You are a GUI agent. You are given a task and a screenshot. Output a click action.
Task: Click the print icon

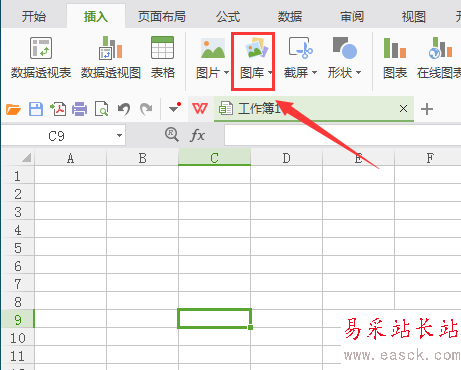coord(79,109)
